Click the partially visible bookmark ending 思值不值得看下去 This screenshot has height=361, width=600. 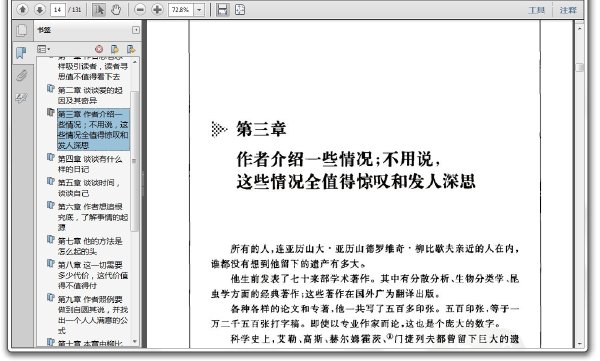[x=92, y=68]
